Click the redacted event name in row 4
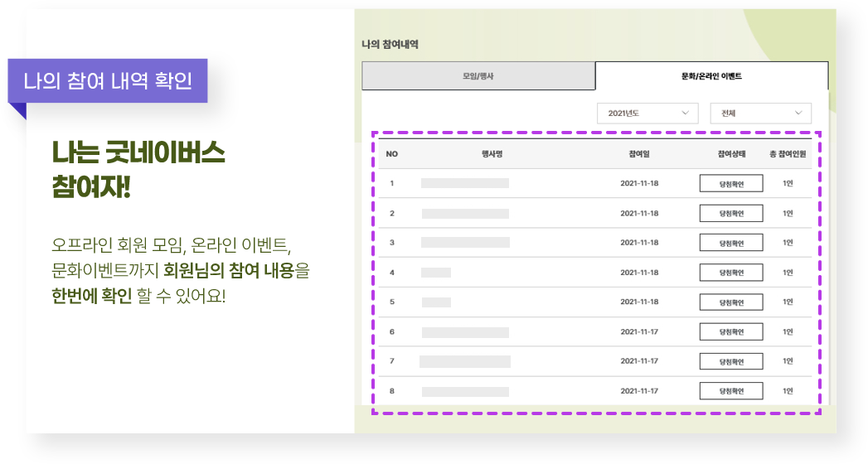The image size is (868, 464). 436,272
